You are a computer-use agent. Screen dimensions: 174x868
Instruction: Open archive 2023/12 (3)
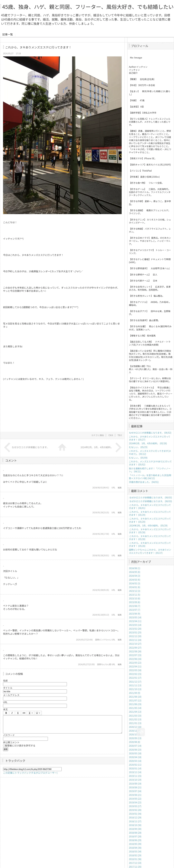click(134, 591)
